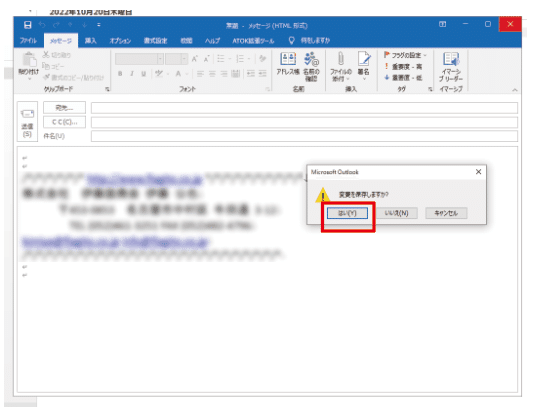Screen dimensions: 542x411
Task: Open the 書式設定 tab
Action: [x=156, y=41]
